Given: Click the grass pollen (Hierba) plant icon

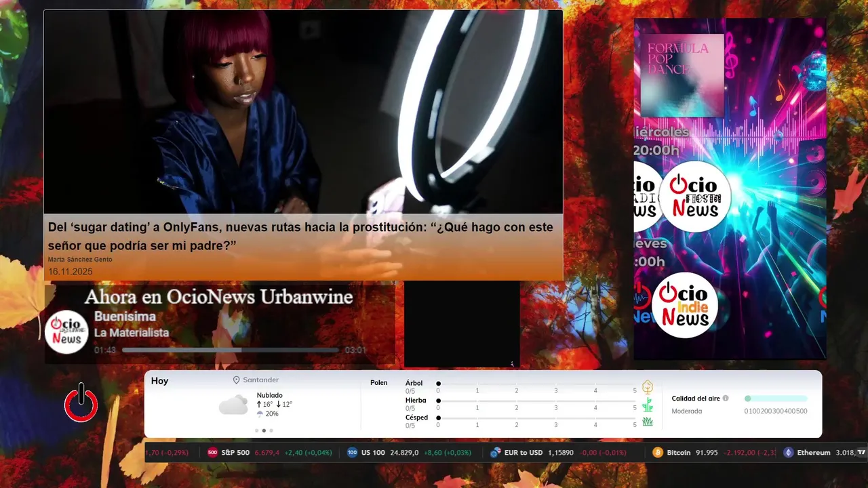Looking at the screenshot, I should [x=648, y=405].
